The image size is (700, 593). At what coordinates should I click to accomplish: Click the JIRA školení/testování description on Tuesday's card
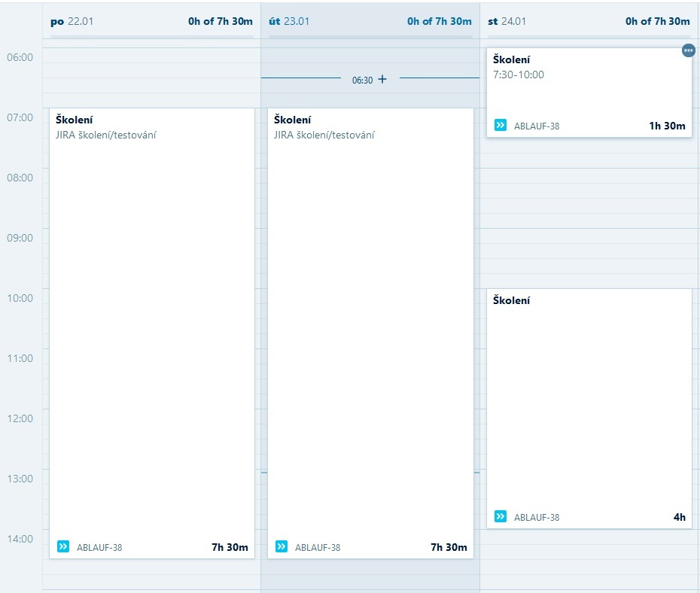(324, 135)
